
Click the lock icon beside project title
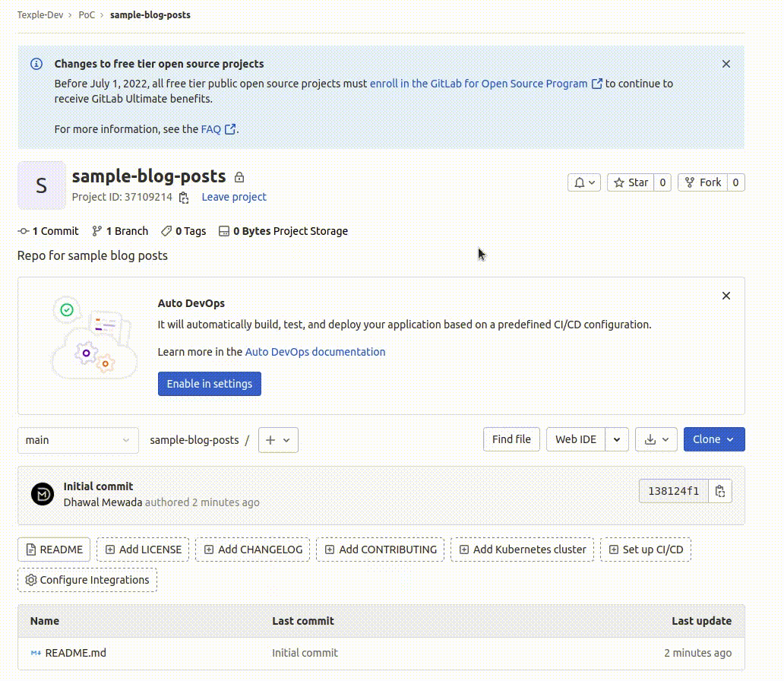(239, 176)
